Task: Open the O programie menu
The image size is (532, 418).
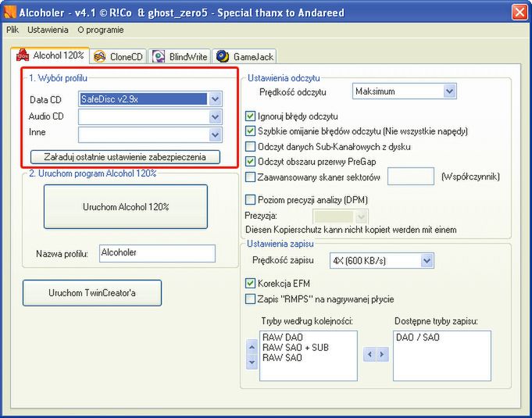Action: point(101,30)
